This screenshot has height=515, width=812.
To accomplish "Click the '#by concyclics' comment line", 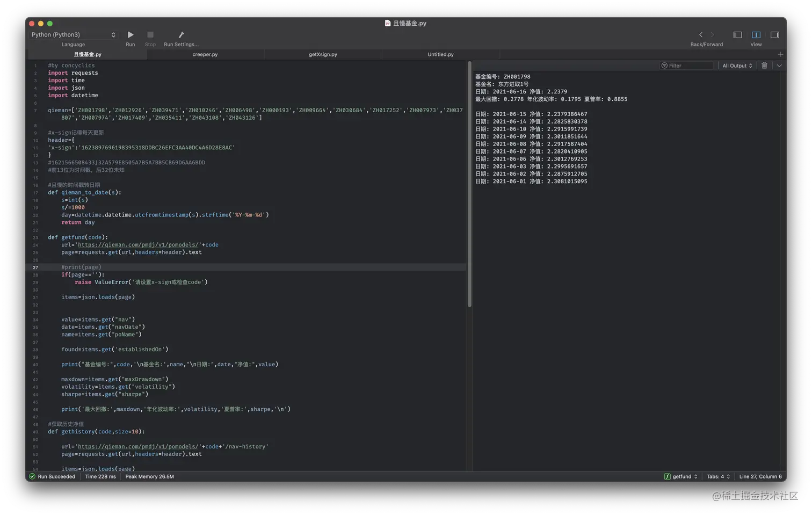I will (x=71, y=66).
